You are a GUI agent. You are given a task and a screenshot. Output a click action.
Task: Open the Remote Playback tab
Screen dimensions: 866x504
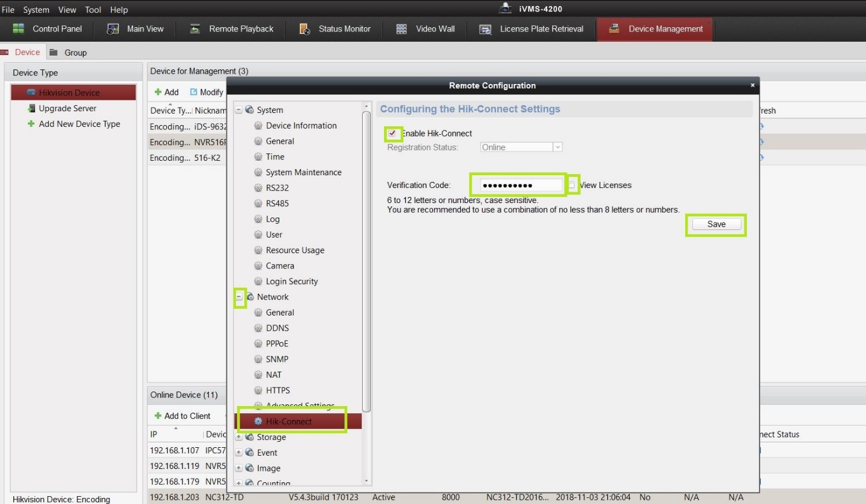[232, 29]
